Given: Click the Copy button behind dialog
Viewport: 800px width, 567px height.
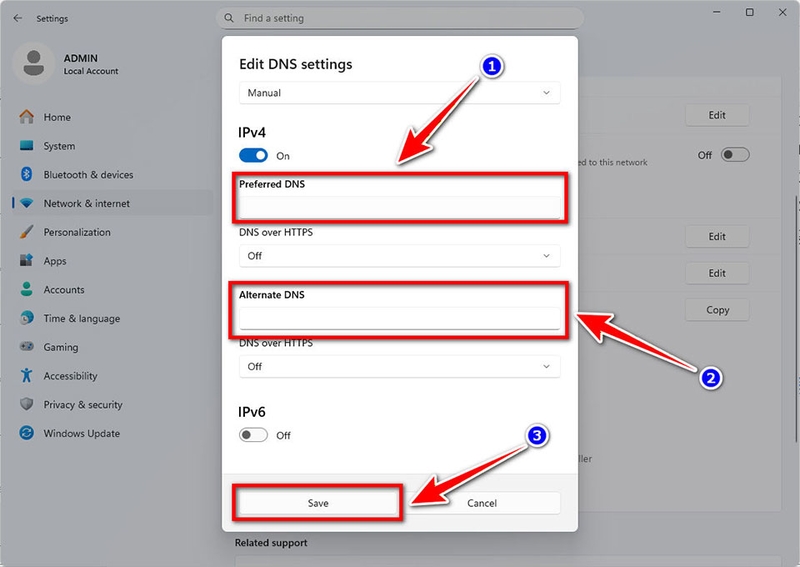Looking at the screenshot, I should click(x=717, y=310).
